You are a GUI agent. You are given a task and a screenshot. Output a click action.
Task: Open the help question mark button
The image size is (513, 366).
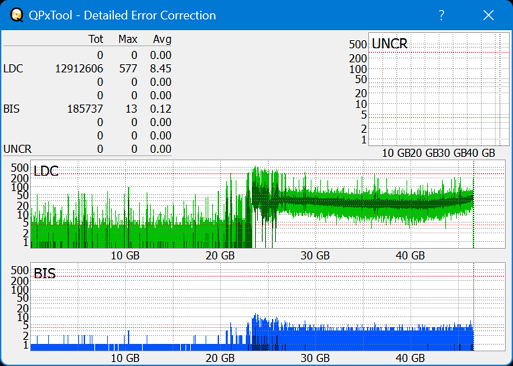[441, 15]
